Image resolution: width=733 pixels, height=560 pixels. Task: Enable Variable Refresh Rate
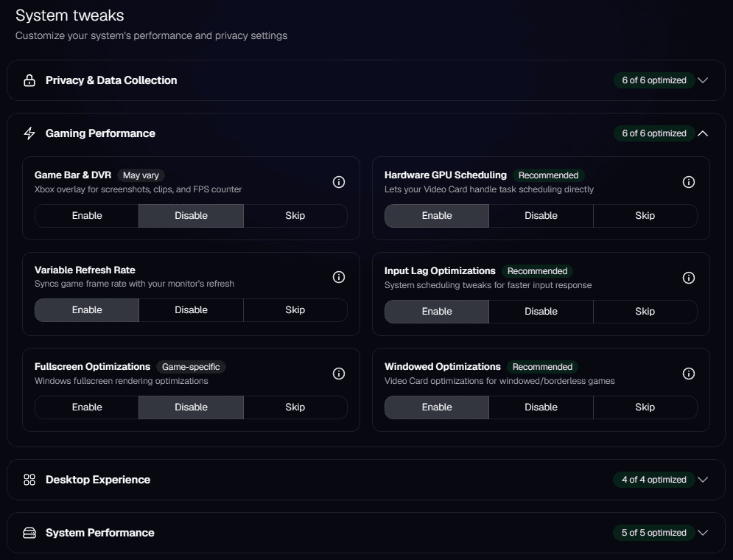tap(87, 310)
